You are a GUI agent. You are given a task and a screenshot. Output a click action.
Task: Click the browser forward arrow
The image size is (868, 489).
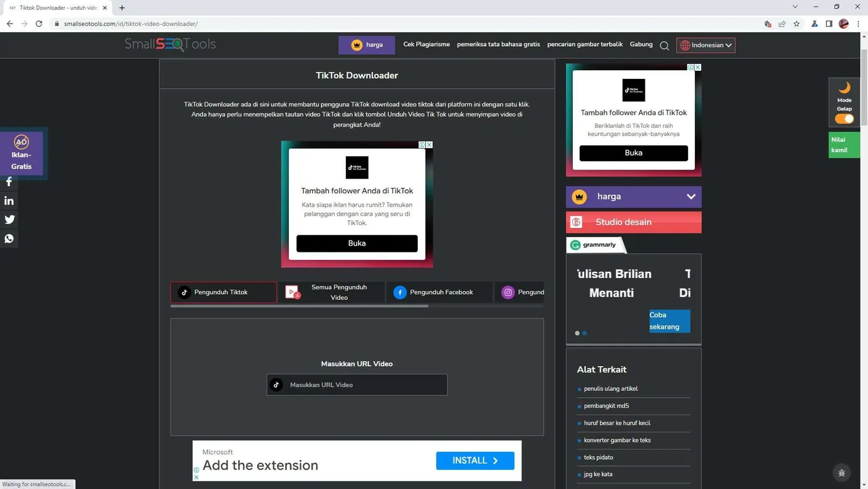click(24, 24)
